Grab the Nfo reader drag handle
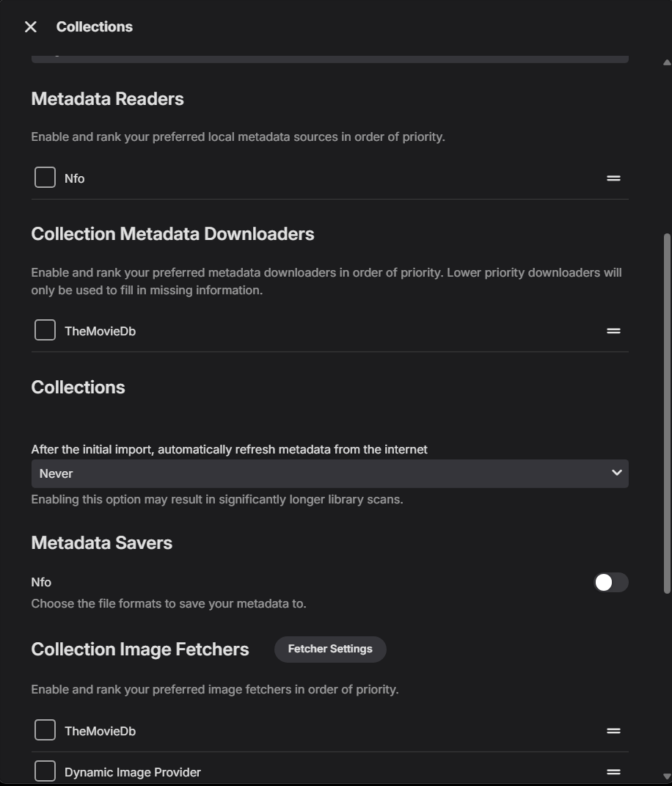The image size is (672, 786). click(x=613, y=178)
